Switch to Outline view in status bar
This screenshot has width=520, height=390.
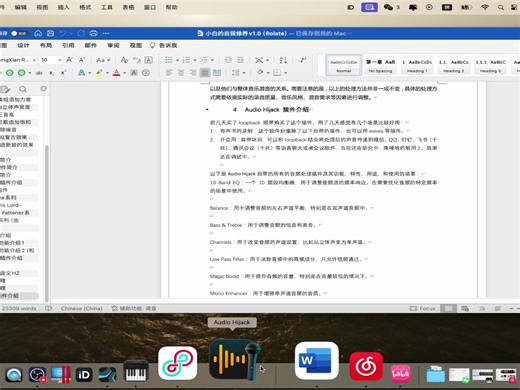[x=481, y=308]
